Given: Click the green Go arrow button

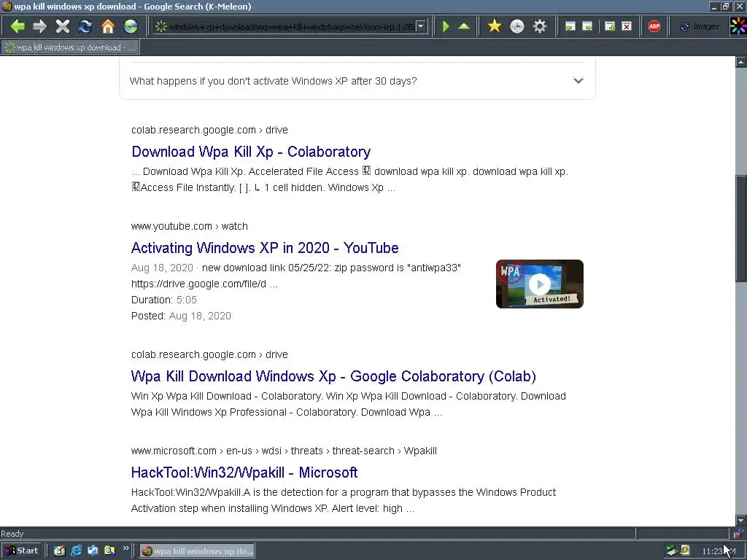Looking at the screenshot, I should tap(446, 26).
